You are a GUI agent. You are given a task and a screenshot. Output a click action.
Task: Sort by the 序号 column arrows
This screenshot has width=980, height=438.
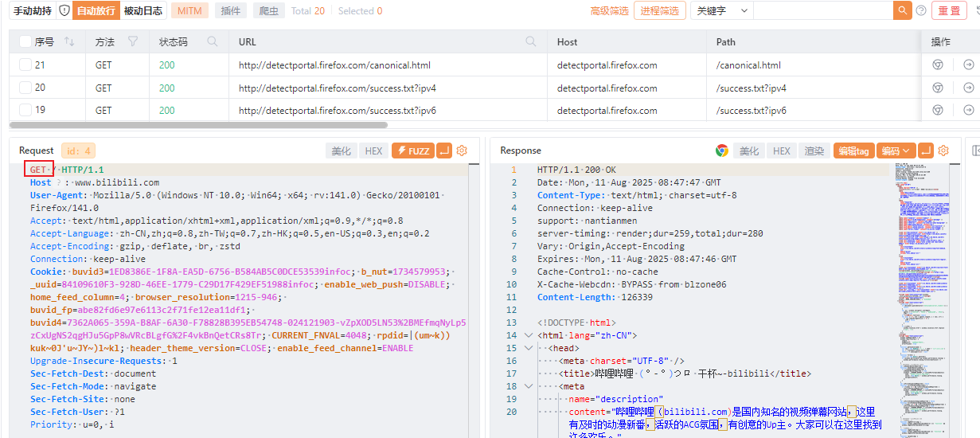[x=68, y=41]
